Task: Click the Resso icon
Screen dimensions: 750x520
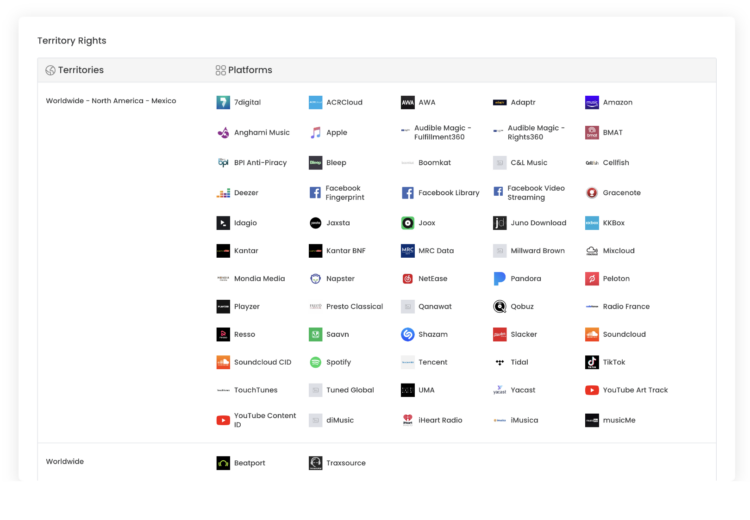Action: [223, 334]
